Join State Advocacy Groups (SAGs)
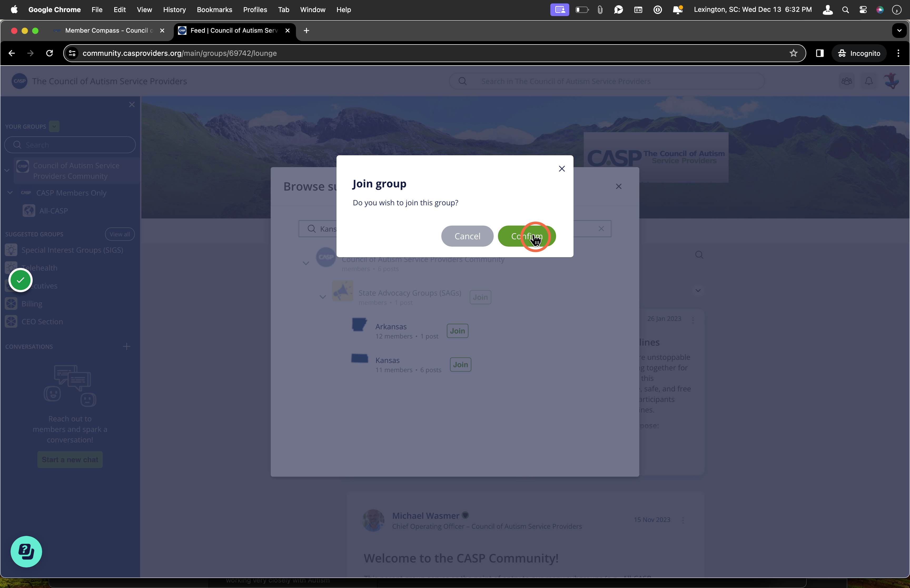 tap(480, 297)
